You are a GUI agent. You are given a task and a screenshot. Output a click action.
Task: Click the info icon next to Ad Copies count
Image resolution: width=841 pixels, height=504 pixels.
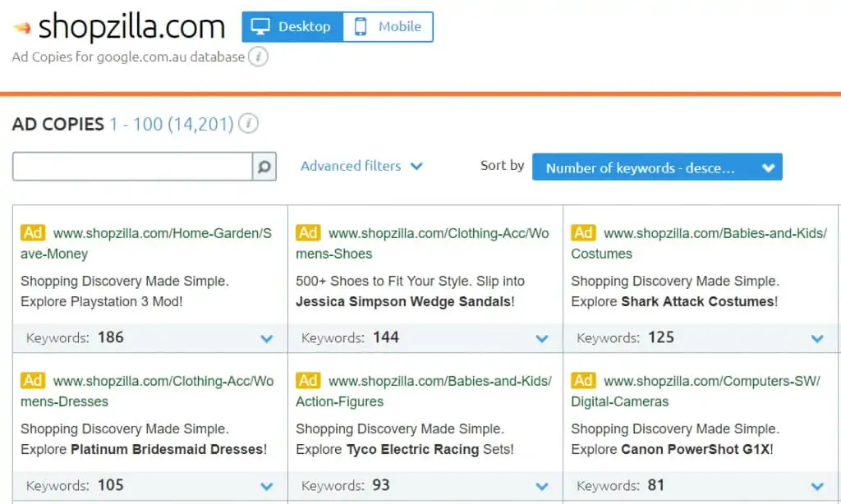248,123
